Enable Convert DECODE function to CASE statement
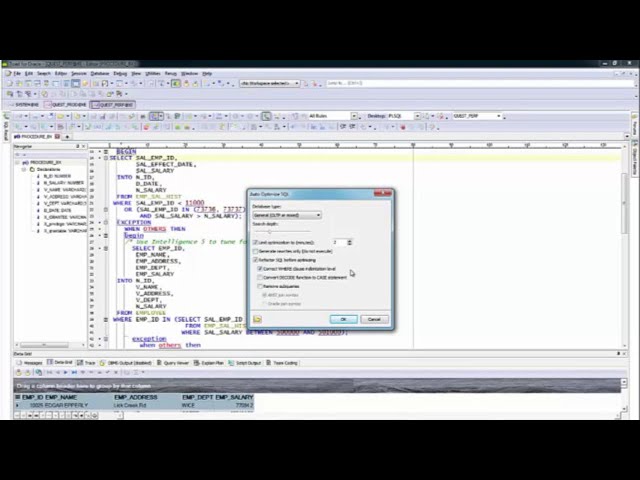 pos(260,278)
